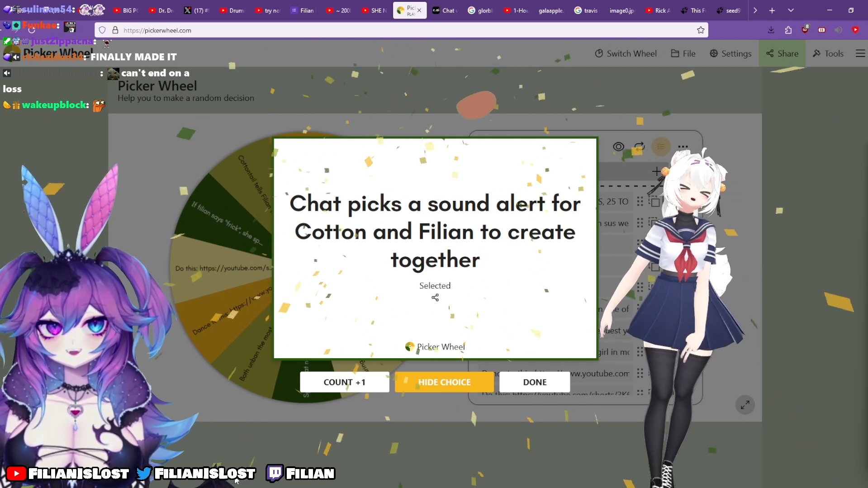
Task: Click the DONE button
Action: click(x=535, y=382)
